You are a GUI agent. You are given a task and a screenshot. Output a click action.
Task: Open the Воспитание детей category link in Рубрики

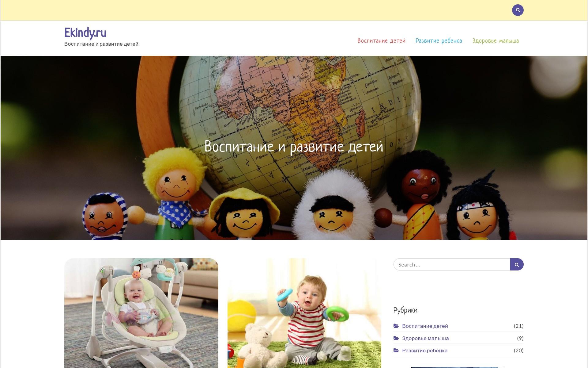[425, 326]
